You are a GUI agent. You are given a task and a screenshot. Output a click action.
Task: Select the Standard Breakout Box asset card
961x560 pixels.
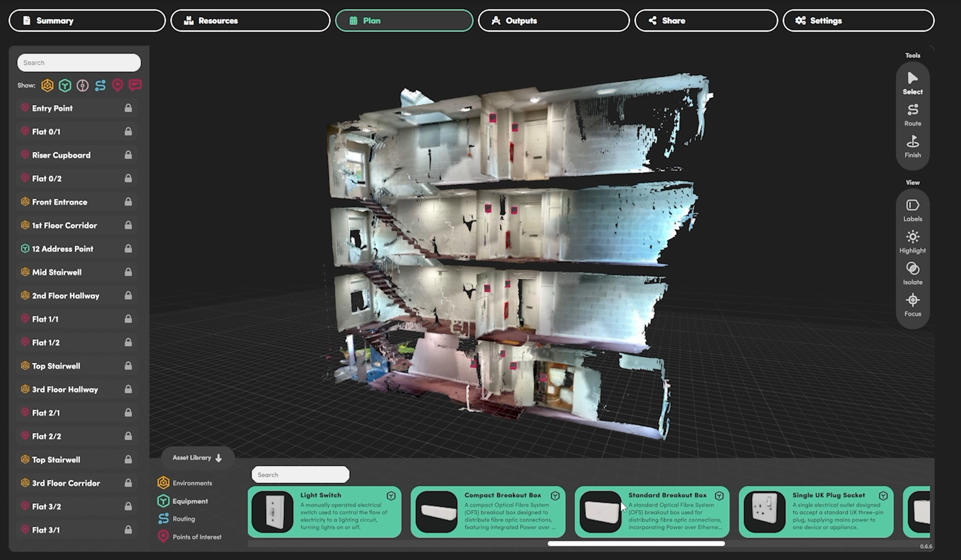click(x=652, y=511)
